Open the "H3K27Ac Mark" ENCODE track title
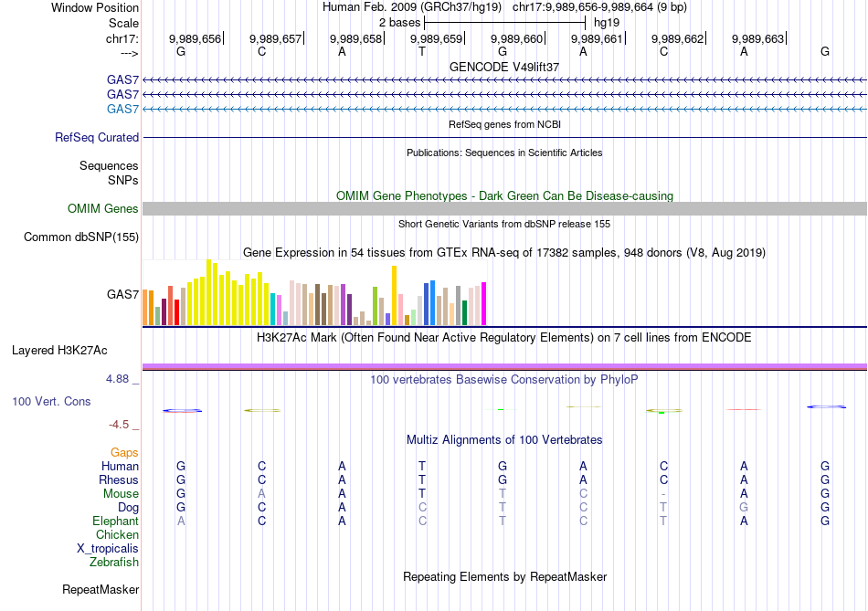868x611 pixels. (x=504, y=338)
